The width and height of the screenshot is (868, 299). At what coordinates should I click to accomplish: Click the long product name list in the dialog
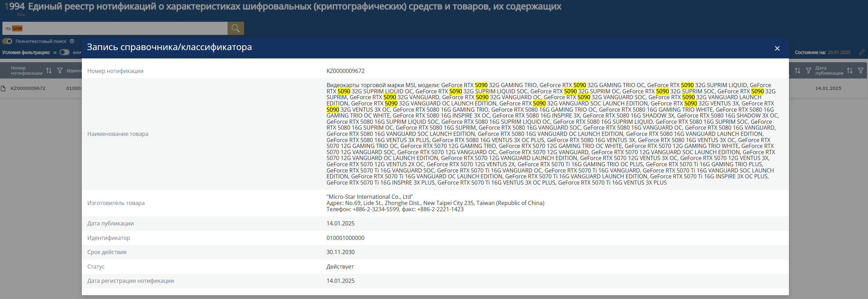point(552,134)
